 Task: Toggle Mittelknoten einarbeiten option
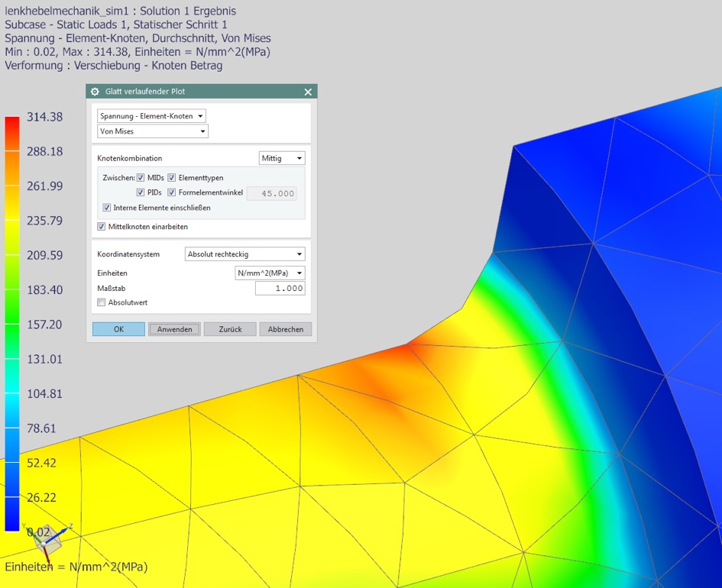tap(102, 227)
